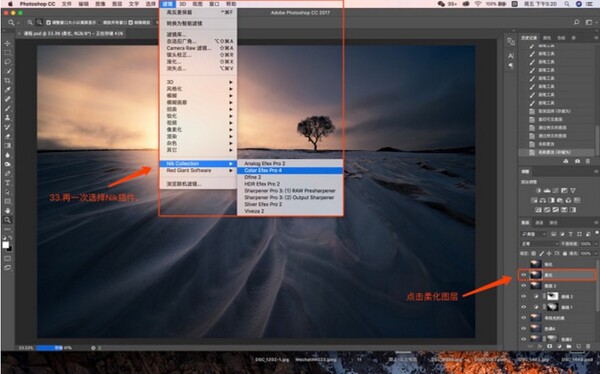Select the Clone Stamp tool

[x=7, y=118]
